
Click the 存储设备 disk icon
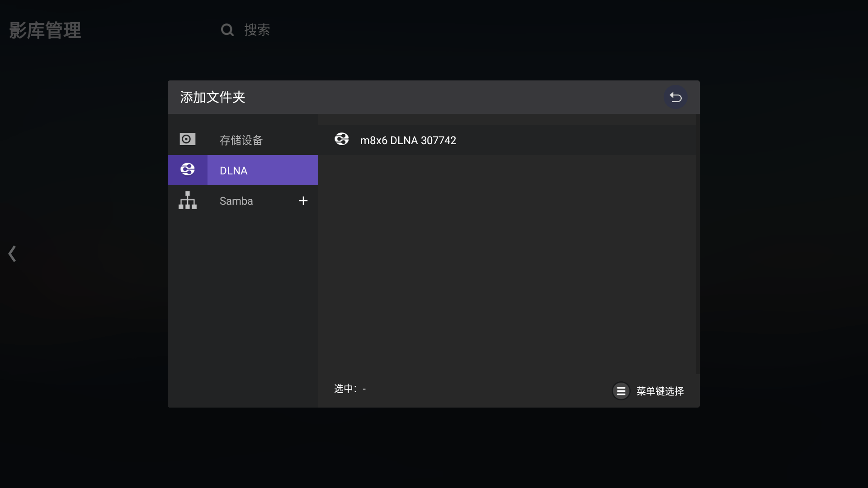(x=187, y=139)
